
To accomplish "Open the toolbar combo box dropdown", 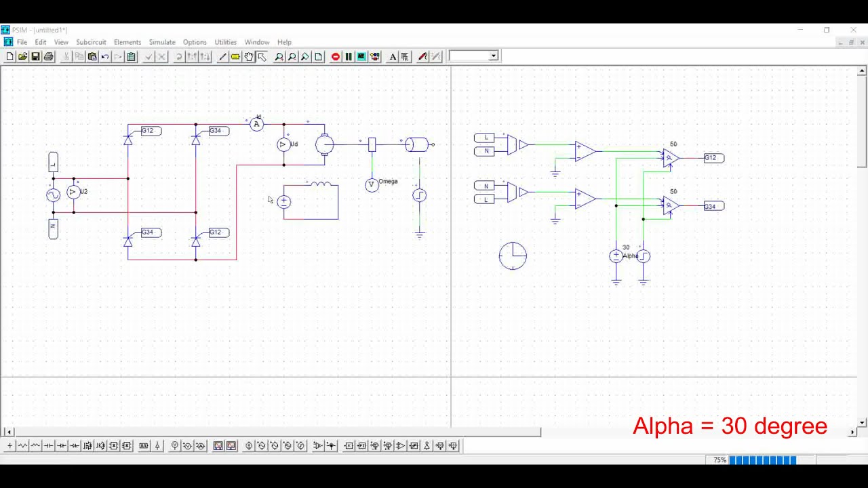I will click(494, 56).
